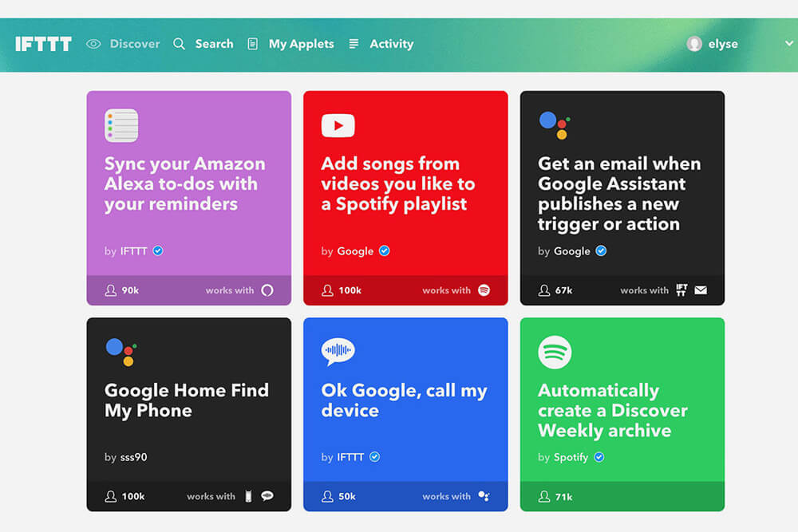Select the YouTube icon on the red applet

coord(337,124)
